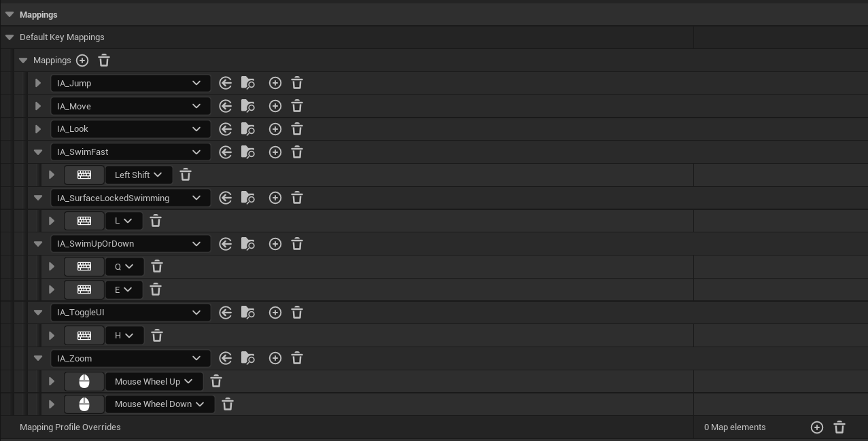Remove the Left Shift key binding

(x=186, y=175)
